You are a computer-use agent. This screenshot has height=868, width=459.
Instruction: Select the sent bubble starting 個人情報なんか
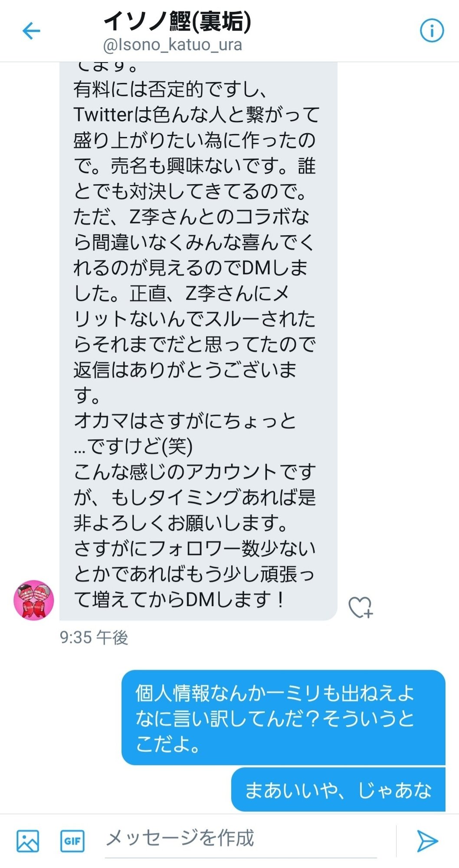[x=283, y=718]
